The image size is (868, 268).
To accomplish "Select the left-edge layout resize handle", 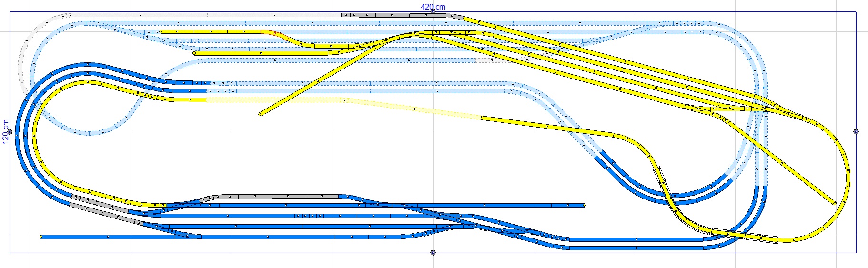I will pyautogui.click(x=10, y=132).
